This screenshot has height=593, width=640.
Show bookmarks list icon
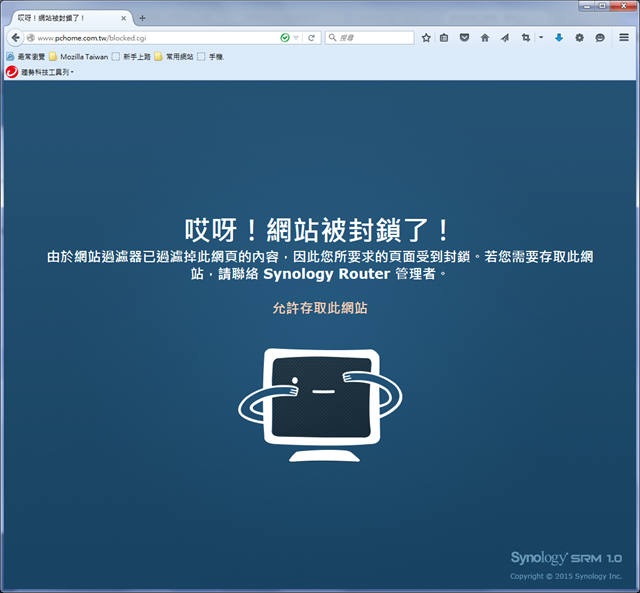(444, 38)
